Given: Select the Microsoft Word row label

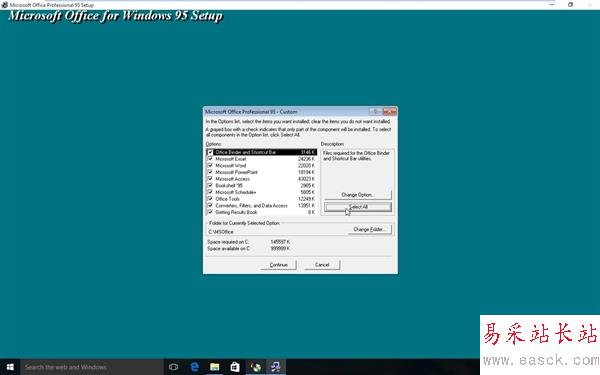Looking at the screenshot, I should point(230,166).
